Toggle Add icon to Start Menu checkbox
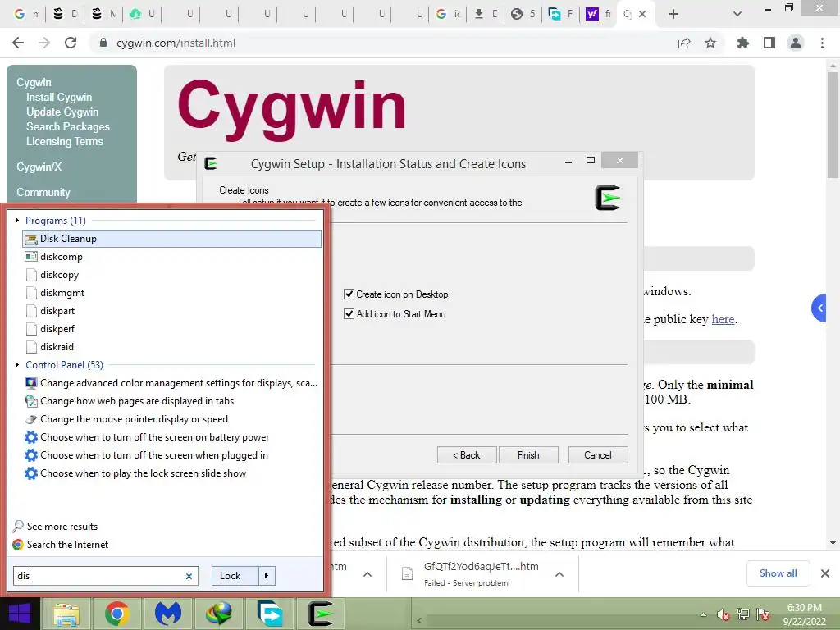 pos(349,314)
